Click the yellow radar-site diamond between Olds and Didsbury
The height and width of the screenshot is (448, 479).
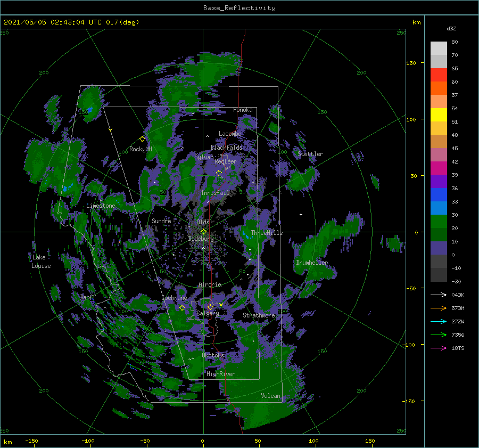[203, 232]
